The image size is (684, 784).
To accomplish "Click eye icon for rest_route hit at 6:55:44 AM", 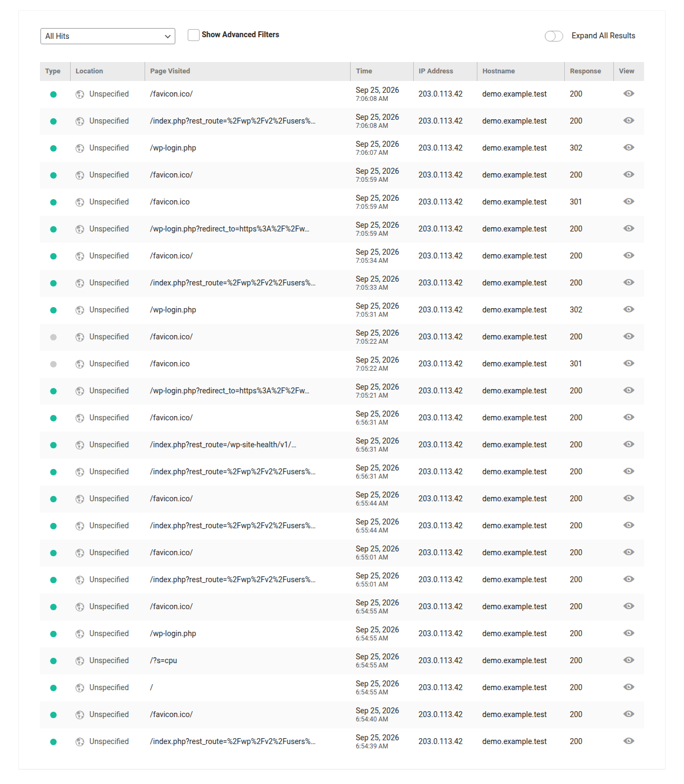I will point(628,525).
